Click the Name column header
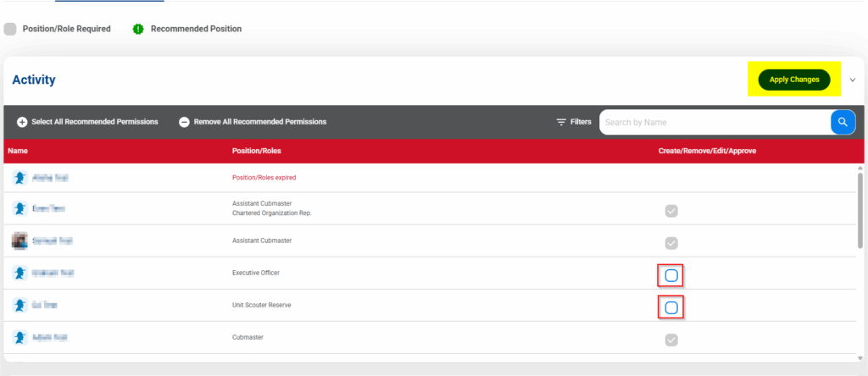This screenshot has width=868, height=376. [19, 151]
